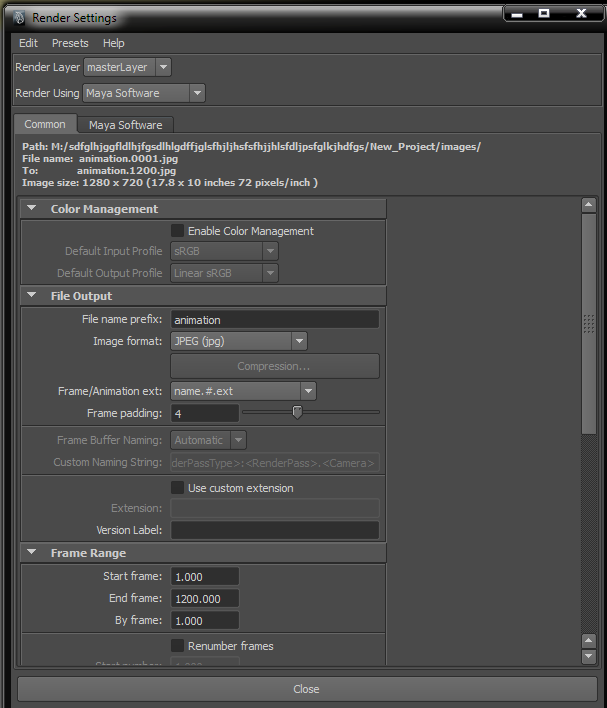Click the scrollbar up arrow at top

click(x=588, y=205)
